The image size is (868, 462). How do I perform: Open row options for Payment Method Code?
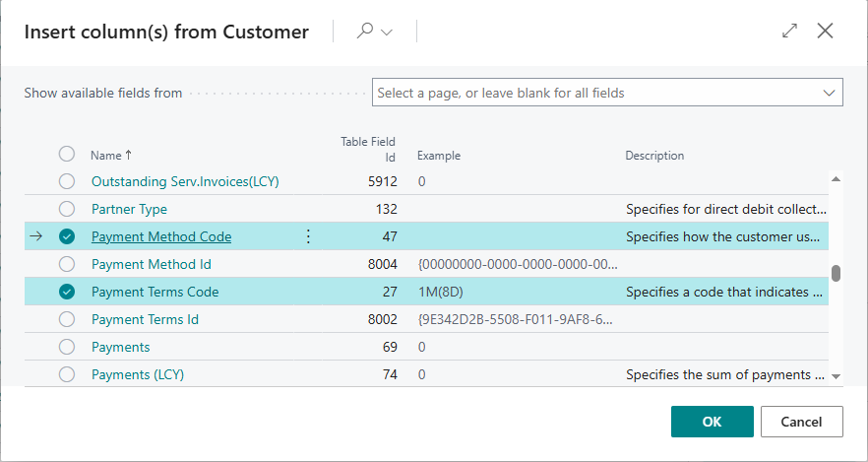click(308, 236)
